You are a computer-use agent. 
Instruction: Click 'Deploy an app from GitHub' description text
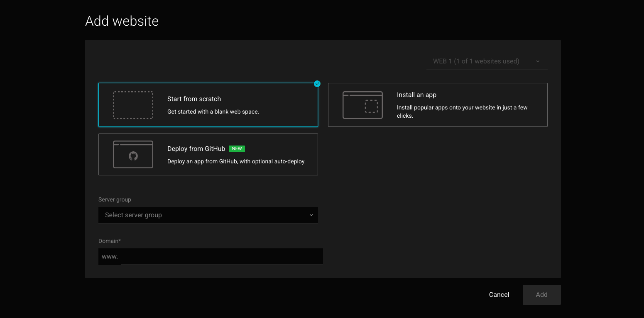(x=236, y=161)
